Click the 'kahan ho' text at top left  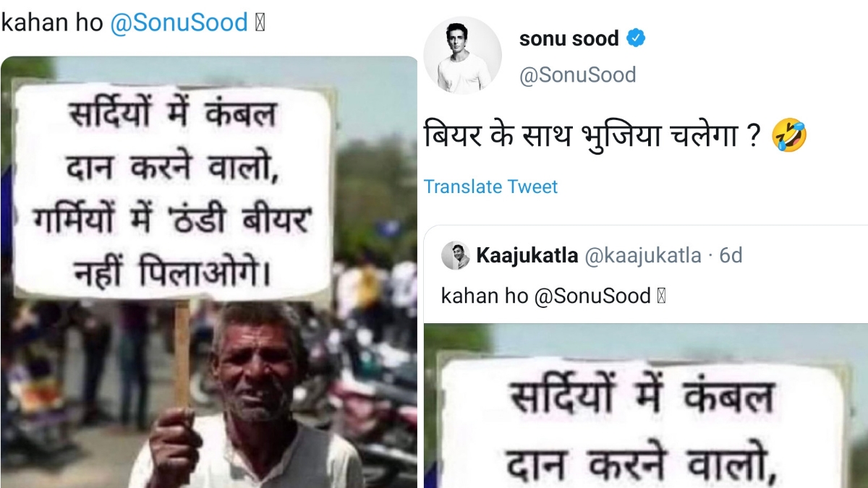53,23
